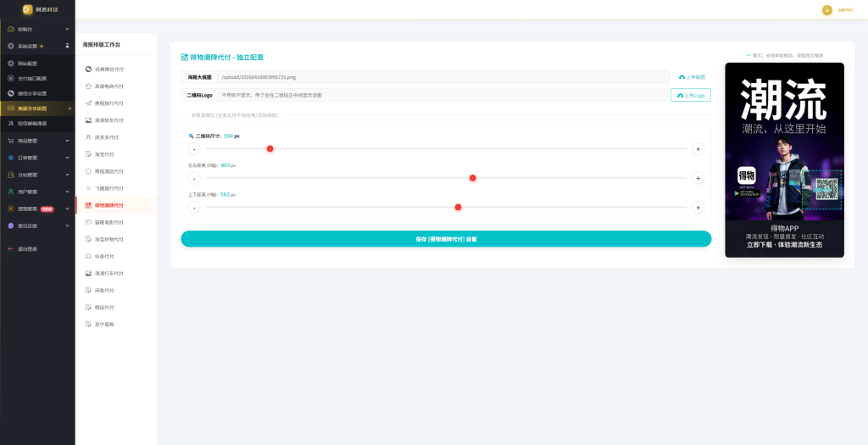Expand the 订单管理 menu chevron

[67, 158]
